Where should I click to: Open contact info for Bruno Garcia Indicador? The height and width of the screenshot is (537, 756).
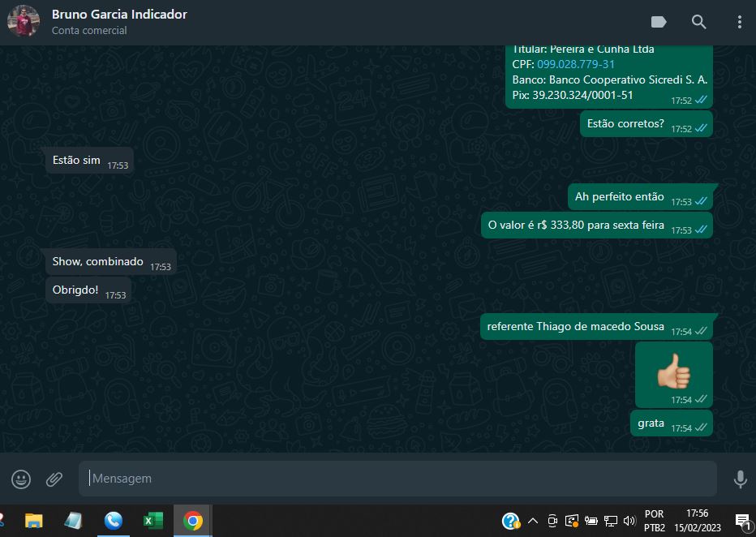pos(119,15)
